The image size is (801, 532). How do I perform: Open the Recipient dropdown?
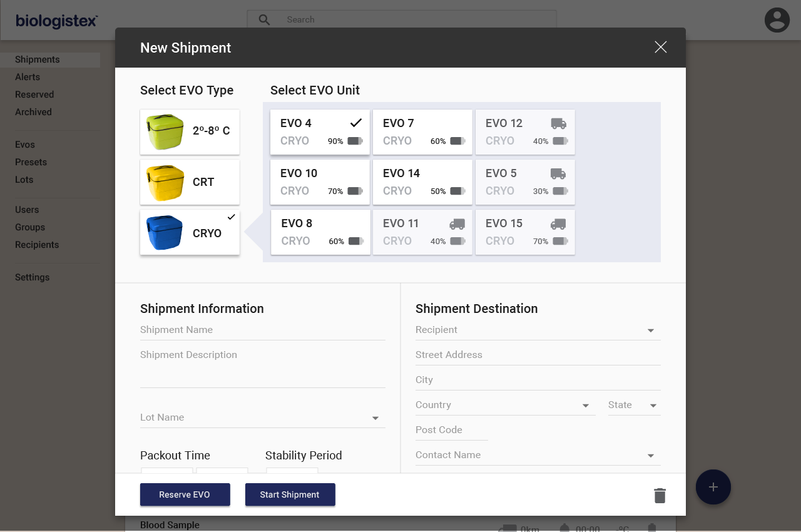point(650,330)
